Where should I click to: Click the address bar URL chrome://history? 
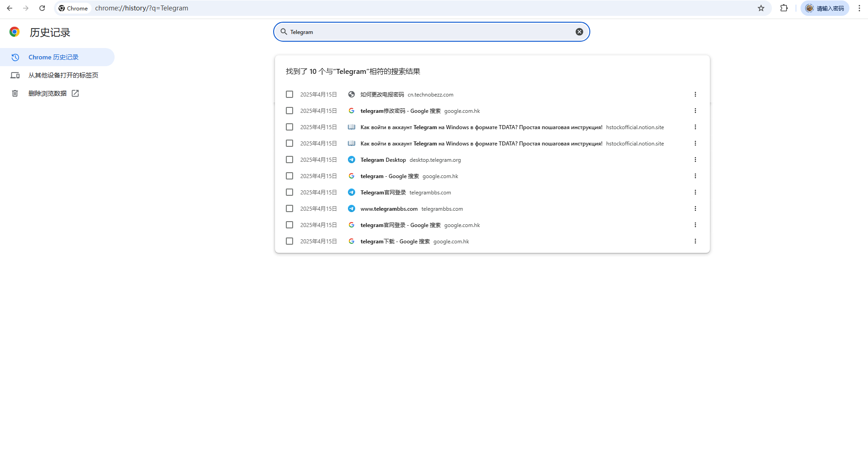coord(141,8)
